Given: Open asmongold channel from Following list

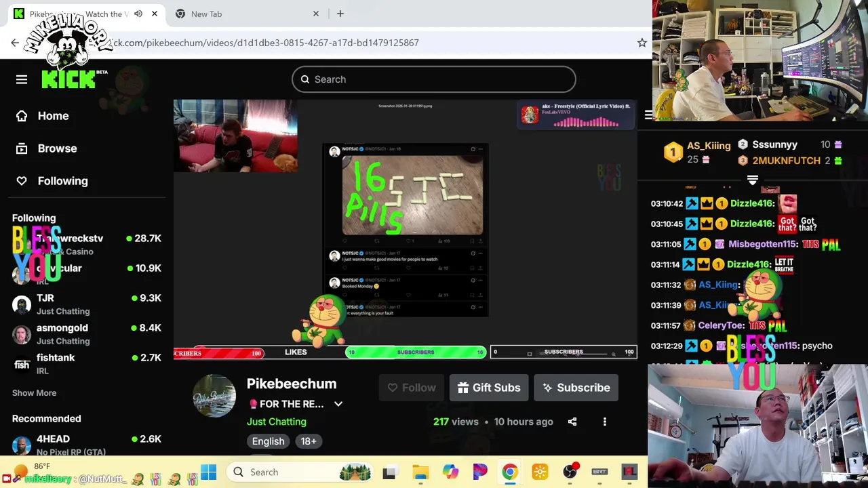Looking at the screenshot, I should pyautogui.click(x=87, y=334).
